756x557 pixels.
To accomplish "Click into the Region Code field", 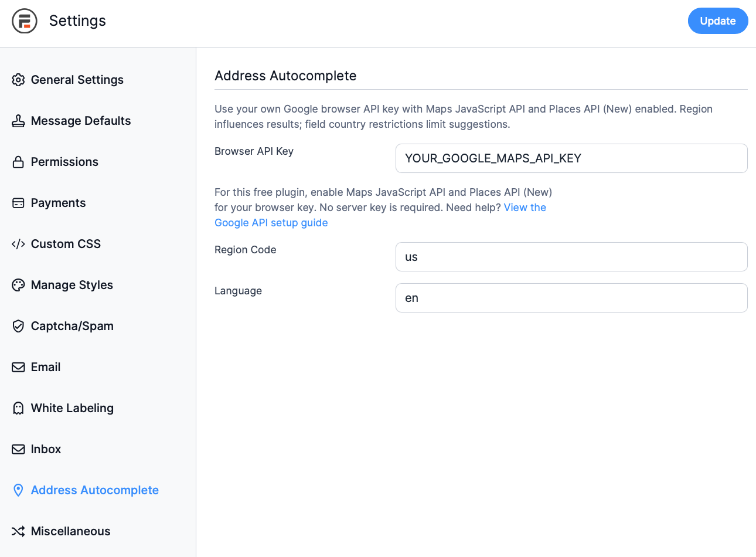I will pyautogui.click(x=571, y=257).
